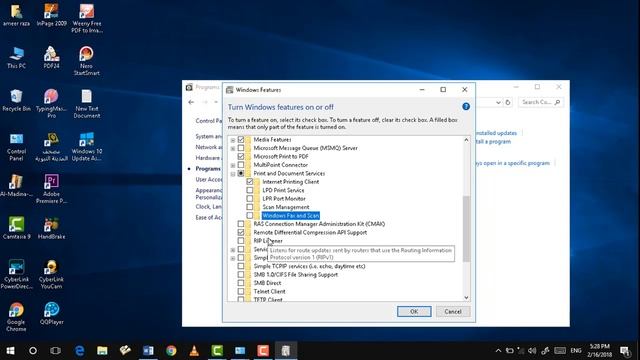Click the Back arrow in Programs window
640x360 pixels.
click(191, 102)
